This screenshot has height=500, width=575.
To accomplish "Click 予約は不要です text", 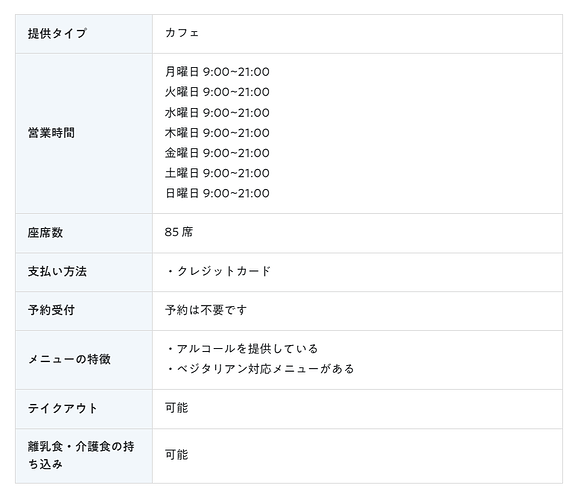I will [x=206, y=310].
